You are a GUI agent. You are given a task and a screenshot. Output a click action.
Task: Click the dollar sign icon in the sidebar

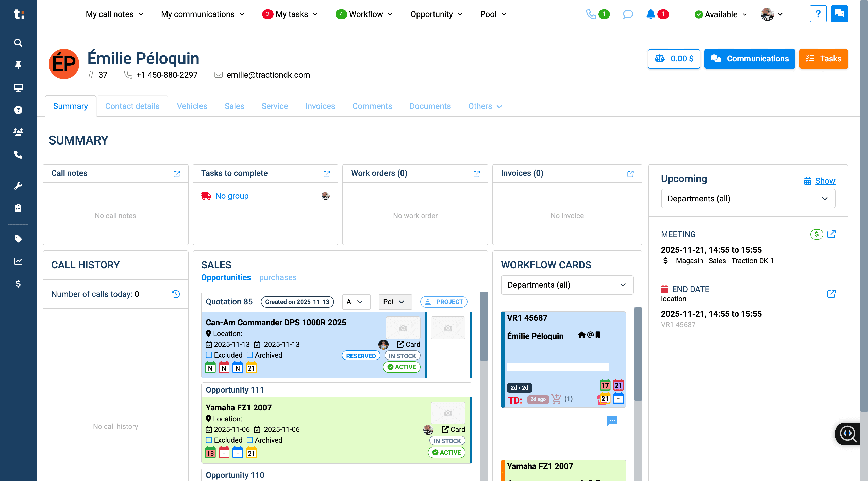click(x=18, y=284)
